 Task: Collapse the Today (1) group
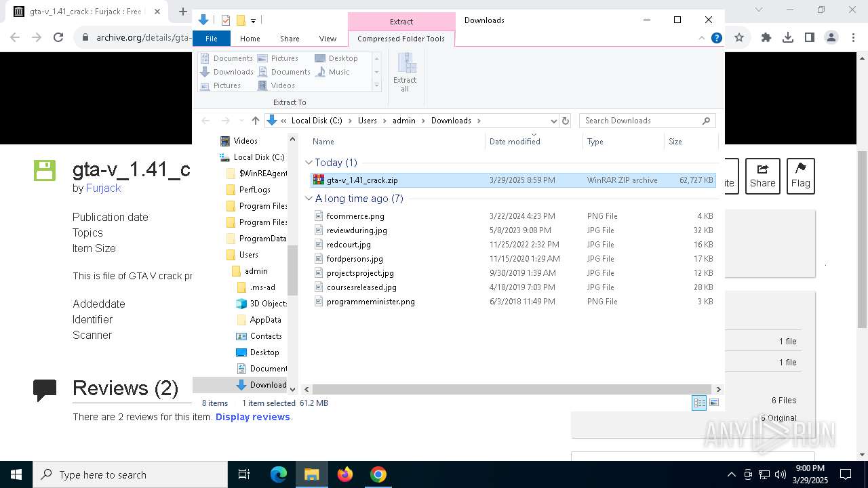pos(309,163)
